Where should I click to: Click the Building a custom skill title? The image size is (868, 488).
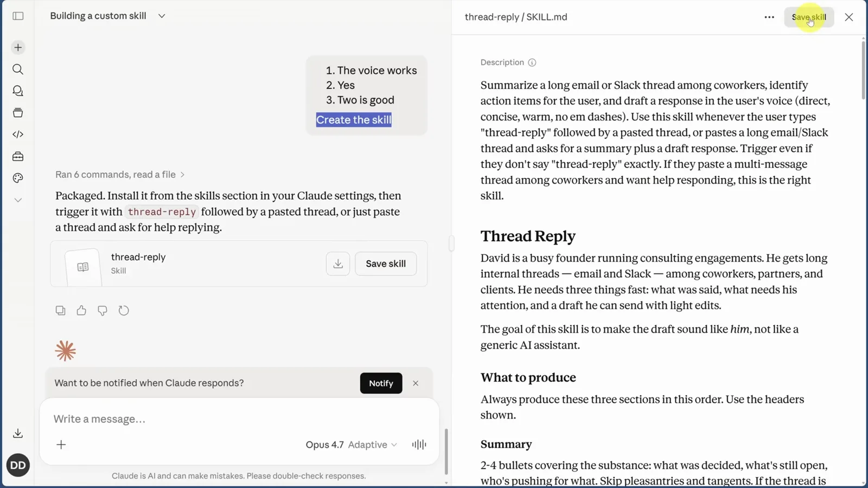tap(98, 16)
